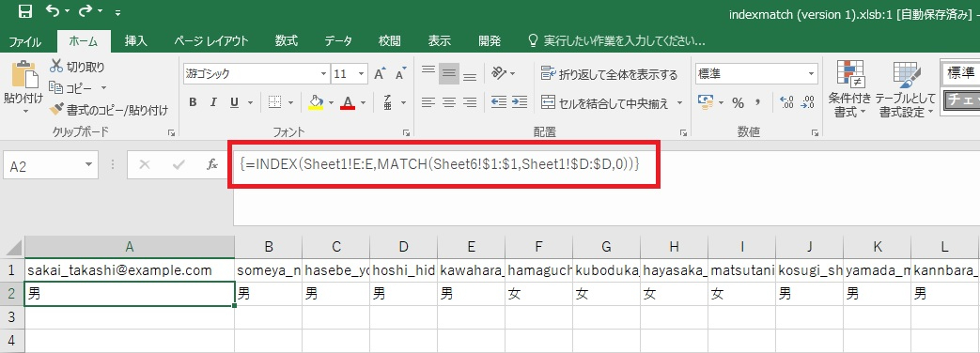Toggle center horizontal alignment
The height and width of the screenshot is (353, 980).
click(449, 101)
